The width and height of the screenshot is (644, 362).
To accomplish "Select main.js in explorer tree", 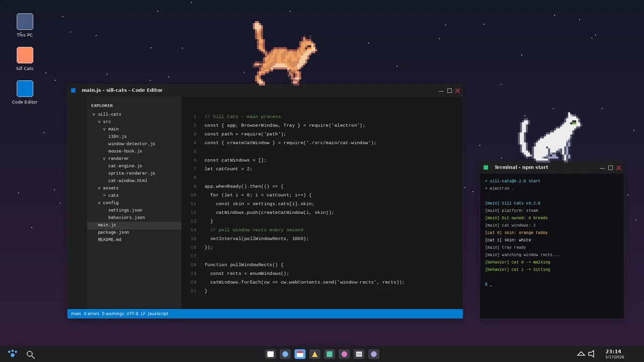I will [x=134, y=225].
